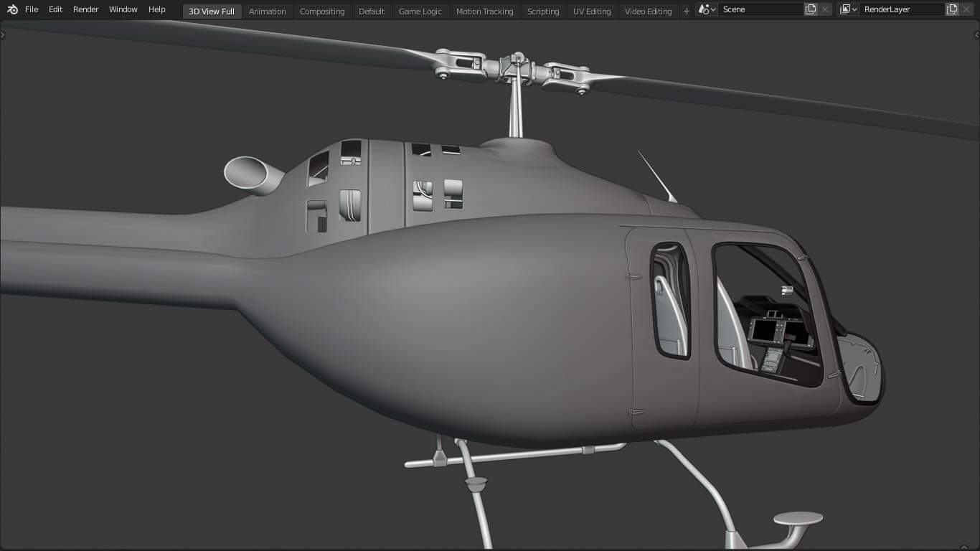Open the Help menu
This screenshot has height=551, width=980.
[x=157, y=9]
